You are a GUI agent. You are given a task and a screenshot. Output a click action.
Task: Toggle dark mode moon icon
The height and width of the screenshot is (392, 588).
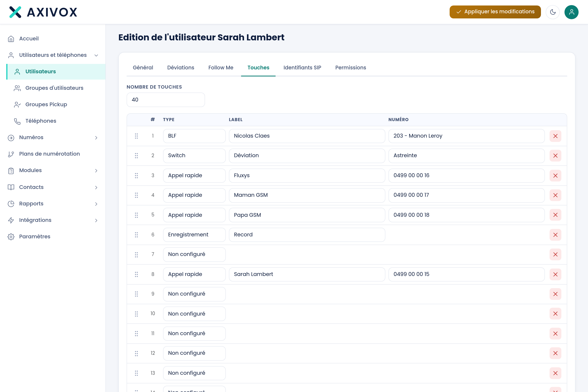553,12
